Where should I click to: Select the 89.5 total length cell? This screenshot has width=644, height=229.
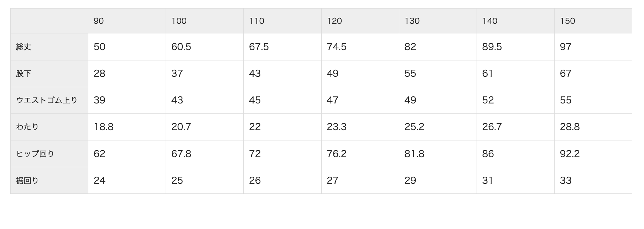pos(492,47)
